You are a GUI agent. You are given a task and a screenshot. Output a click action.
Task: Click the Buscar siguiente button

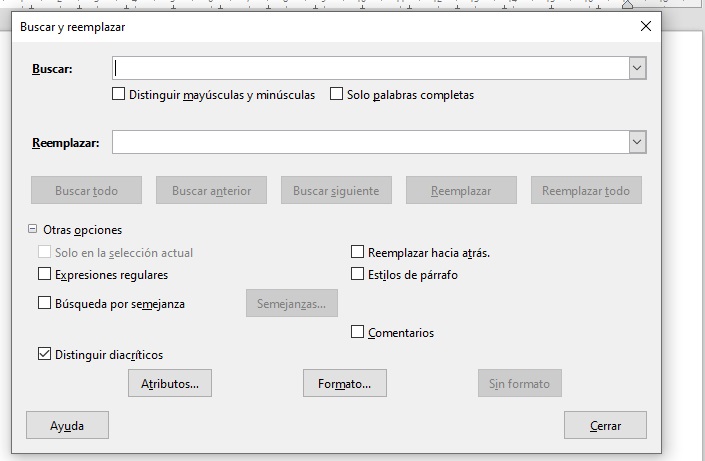pos(336,190)
